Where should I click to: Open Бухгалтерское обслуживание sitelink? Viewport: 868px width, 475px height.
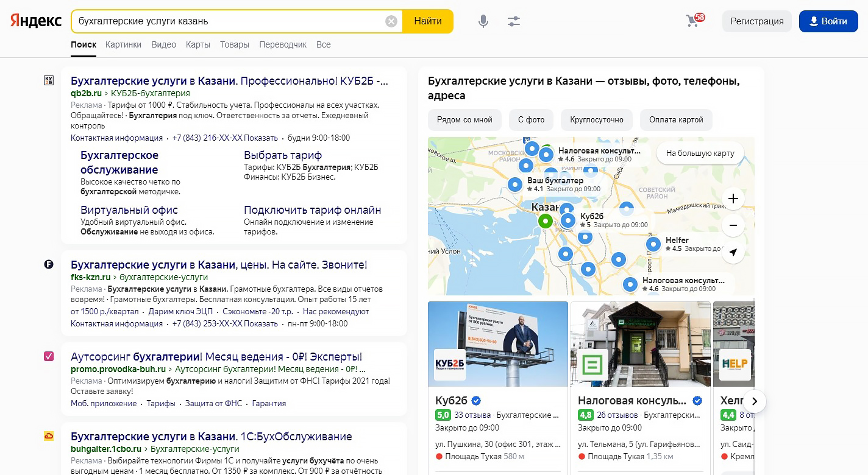point(119,163)
